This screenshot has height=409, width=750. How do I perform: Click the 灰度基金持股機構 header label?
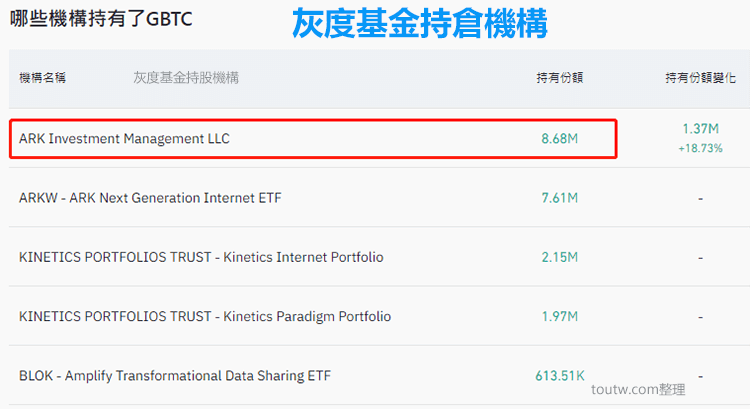186,78
